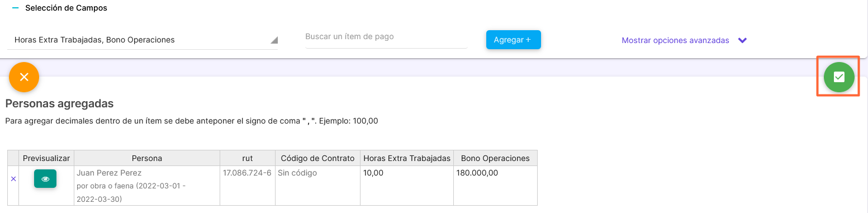The height and width of the screenshot is (213, 868).
Task: Click the Agregar + button
Action: click(x=514, y=40)
